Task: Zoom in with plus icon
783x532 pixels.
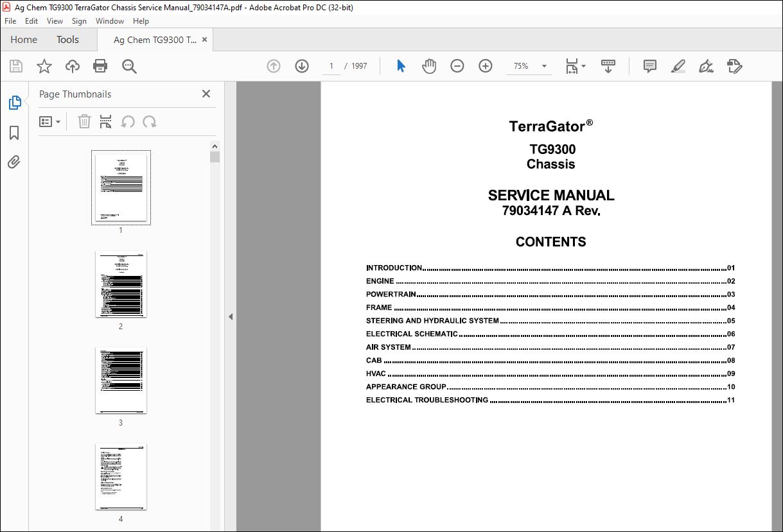Action: click(486, 66)
